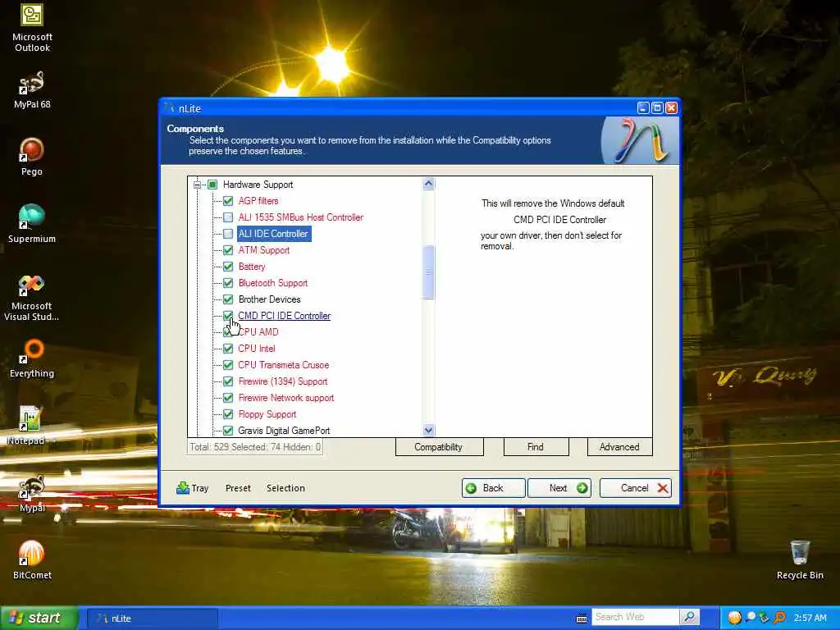Select nLite taskbar button

click(x=152, y=619)
